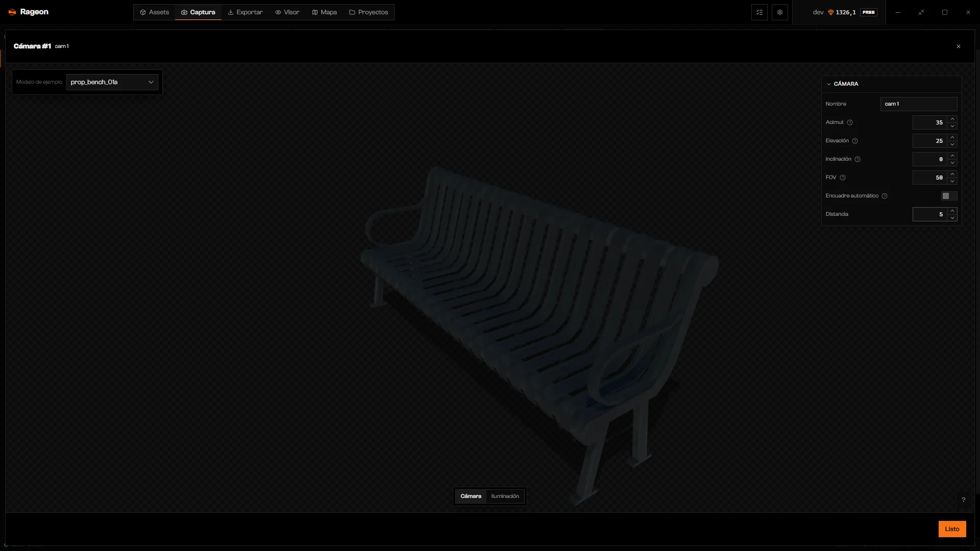This screenshot has height=551, width=980.
Task: Click the Inclinación value field
Action: (x=929, y=159)
